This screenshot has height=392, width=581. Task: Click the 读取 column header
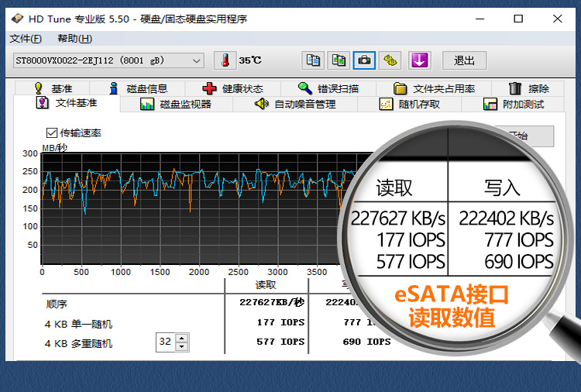coord(266,284)
